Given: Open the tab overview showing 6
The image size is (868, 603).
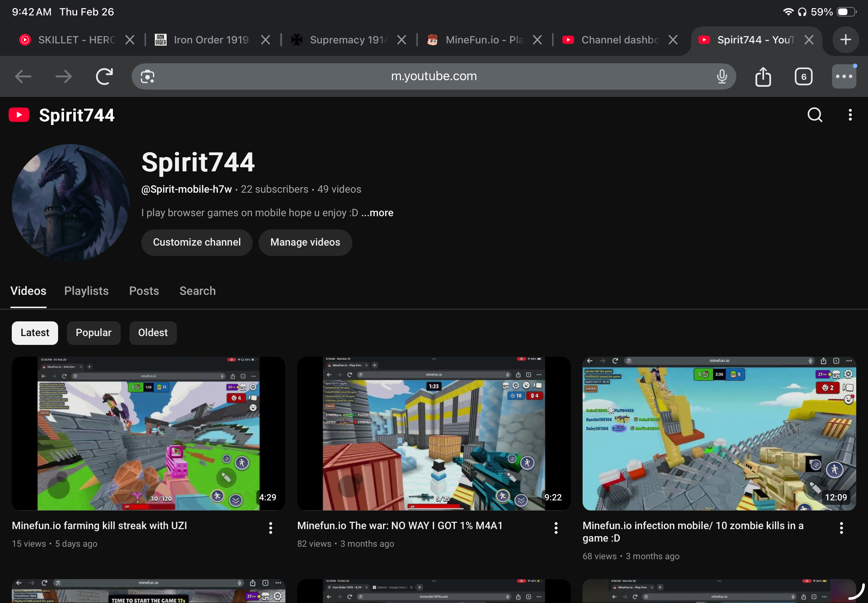Looking at the screenshot, I should 803,77.
